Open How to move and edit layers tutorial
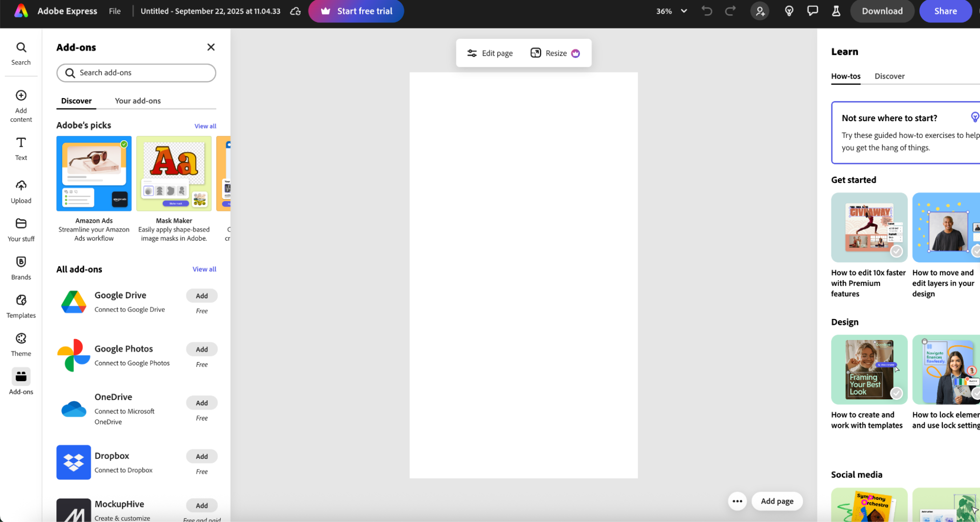 [x=946, y=227]
